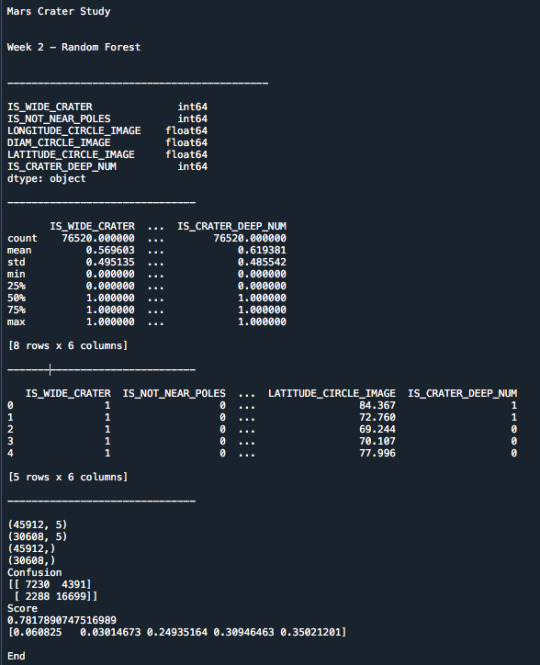Select the score value 0.7817890747516989
The image size is (540, 665).
[62, 620]
